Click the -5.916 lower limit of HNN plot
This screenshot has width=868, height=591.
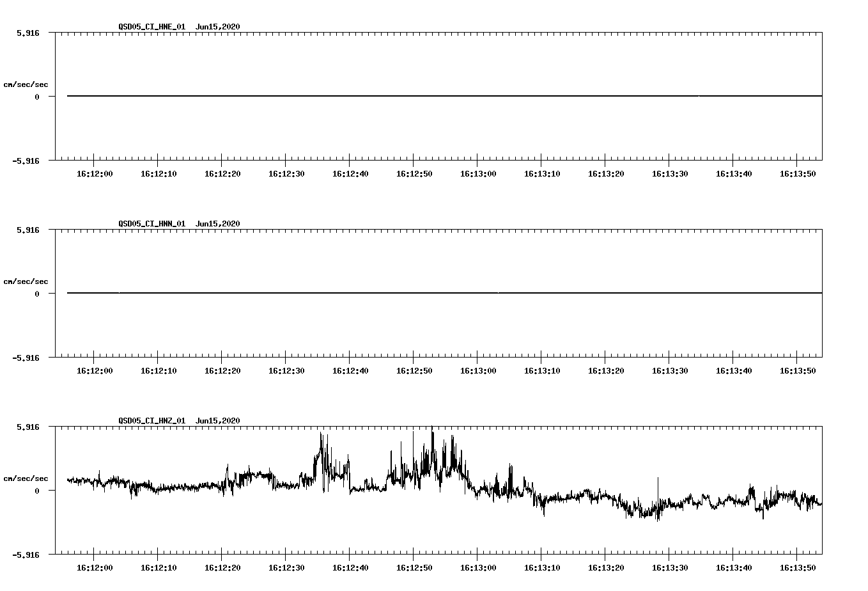tap(26, 358)
